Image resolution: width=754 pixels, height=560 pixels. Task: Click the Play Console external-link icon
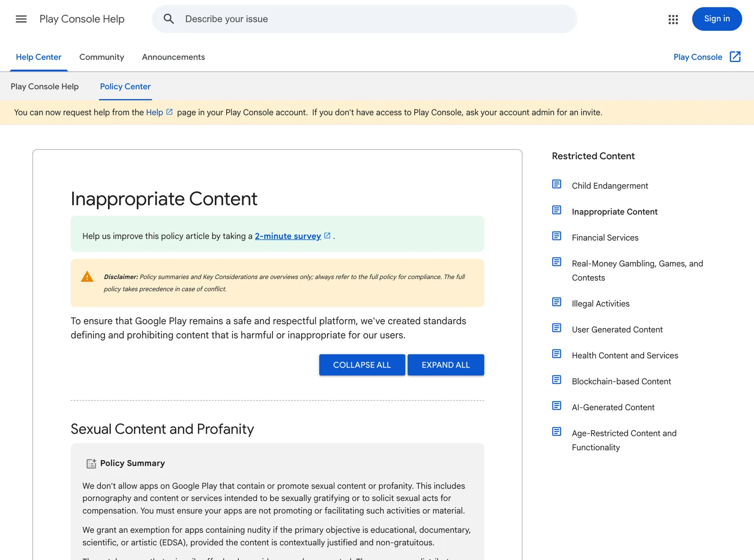point(735,57)
